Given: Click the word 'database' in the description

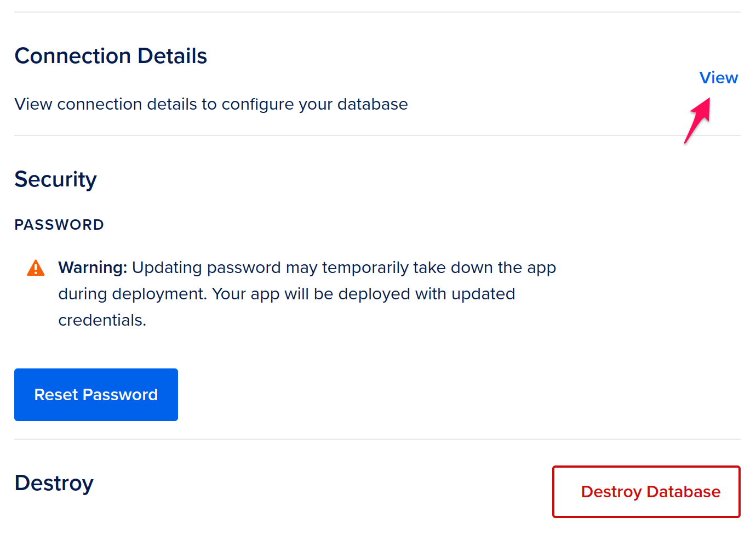Looking at the screenshot, I should (373, 104).
